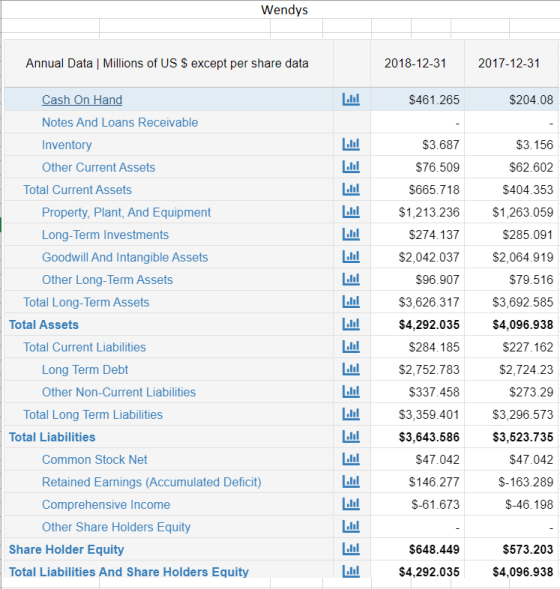Open chart icon for Total Current Assets
This screenshot has width=560, height=589.
click(x=351, y=189)
